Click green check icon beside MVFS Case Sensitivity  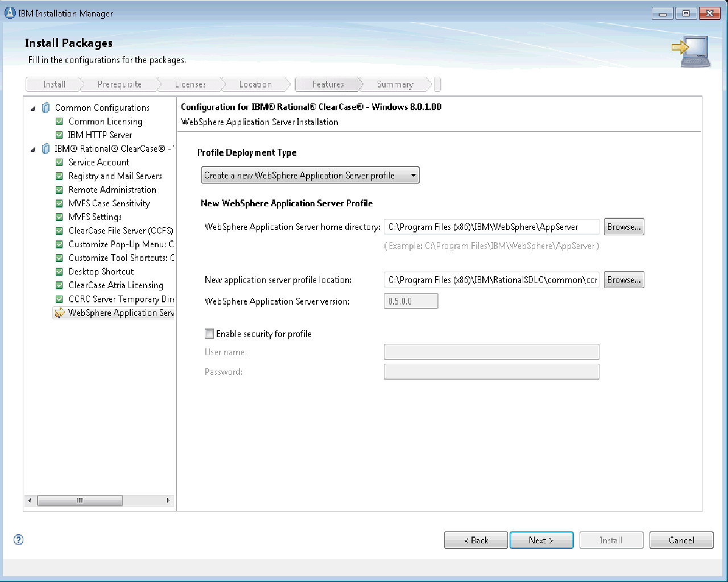59,203
